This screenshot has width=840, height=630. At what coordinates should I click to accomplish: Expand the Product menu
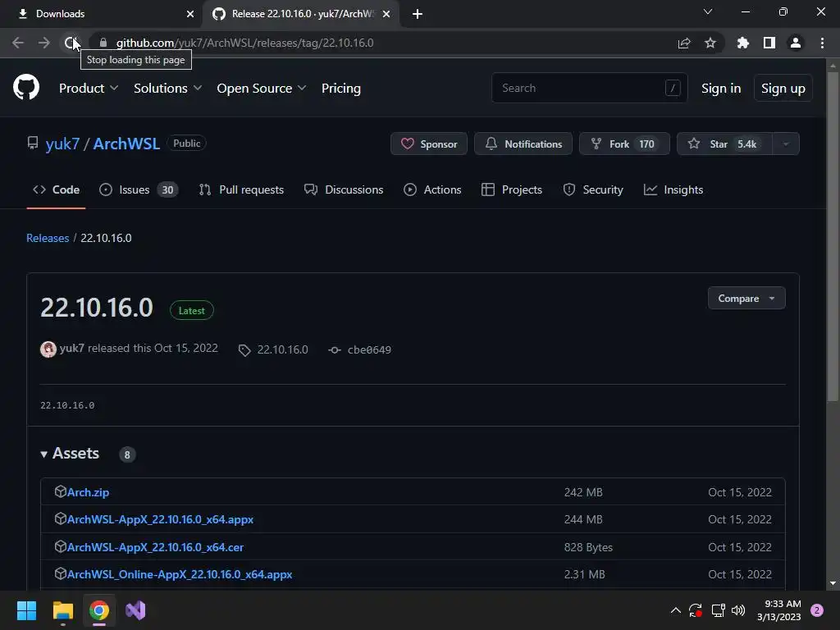pos(89,89)
